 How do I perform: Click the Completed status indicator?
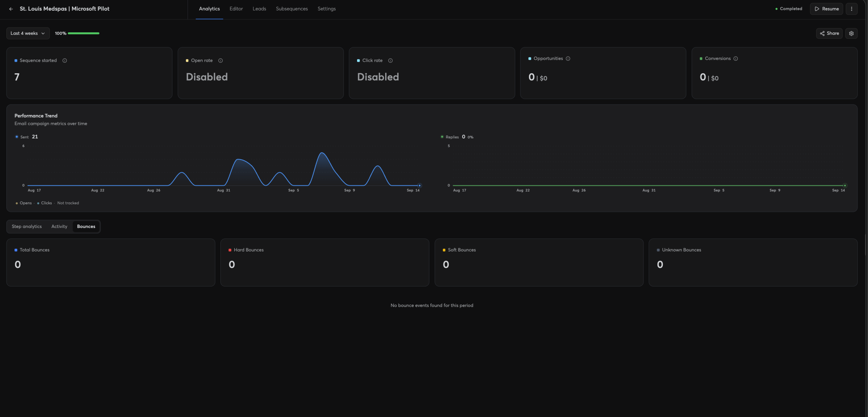click(x=789, y=9)
